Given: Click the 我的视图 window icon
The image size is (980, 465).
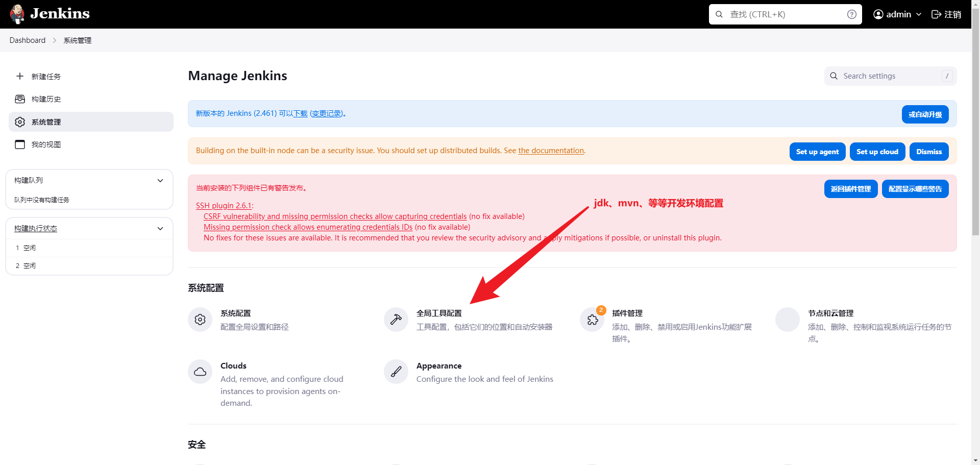Looking at the screenshot, I should click(20, 144).
